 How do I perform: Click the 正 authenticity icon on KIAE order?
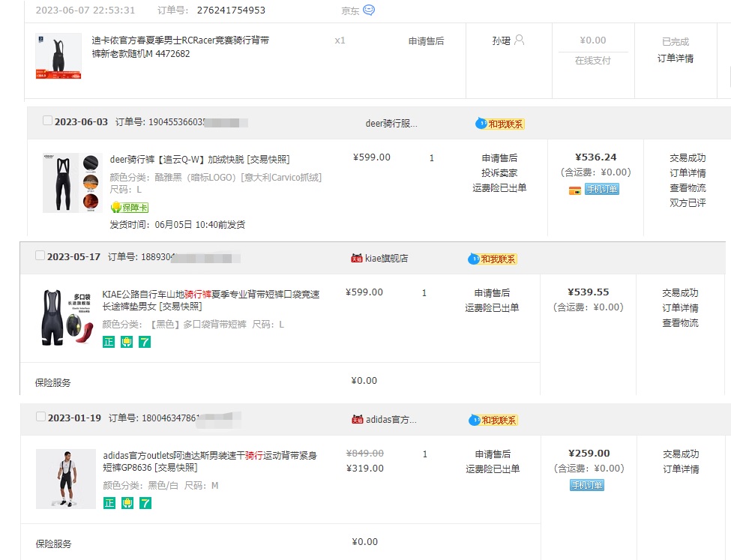[110, 342]
